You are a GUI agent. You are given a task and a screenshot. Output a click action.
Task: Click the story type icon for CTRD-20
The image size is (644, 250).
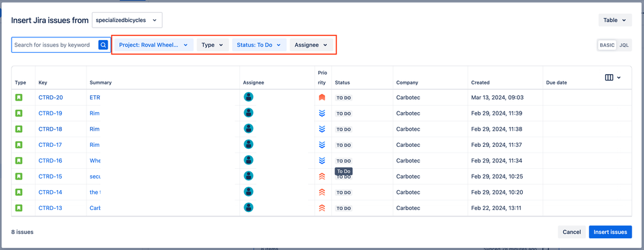pos(19,98)
